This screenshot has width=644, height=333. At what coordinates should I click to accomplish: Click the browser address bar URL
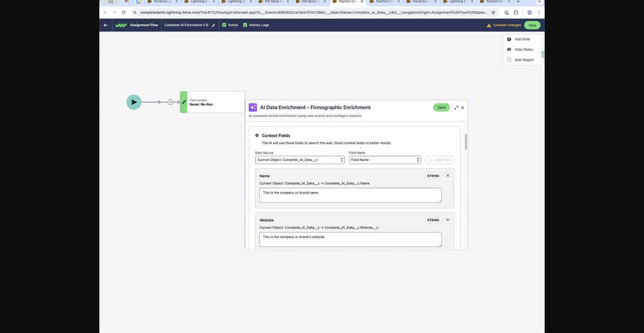pos(313,12)
